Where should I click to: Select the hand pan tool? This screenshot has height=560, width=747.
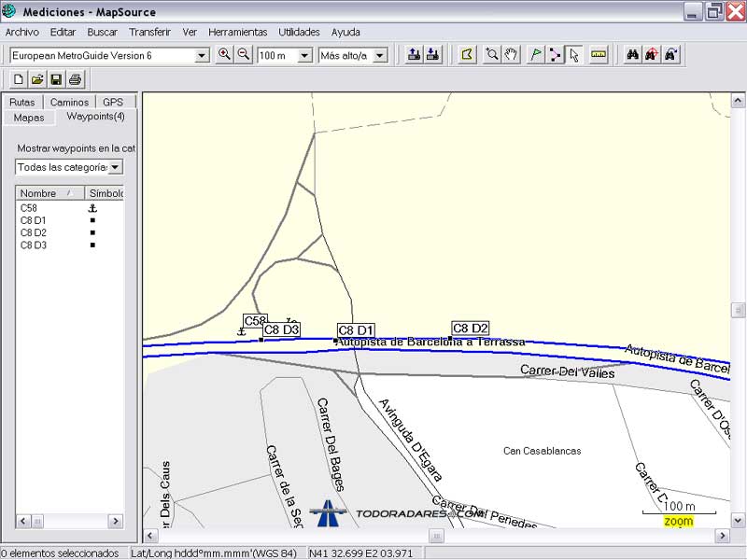click(511, 55)
